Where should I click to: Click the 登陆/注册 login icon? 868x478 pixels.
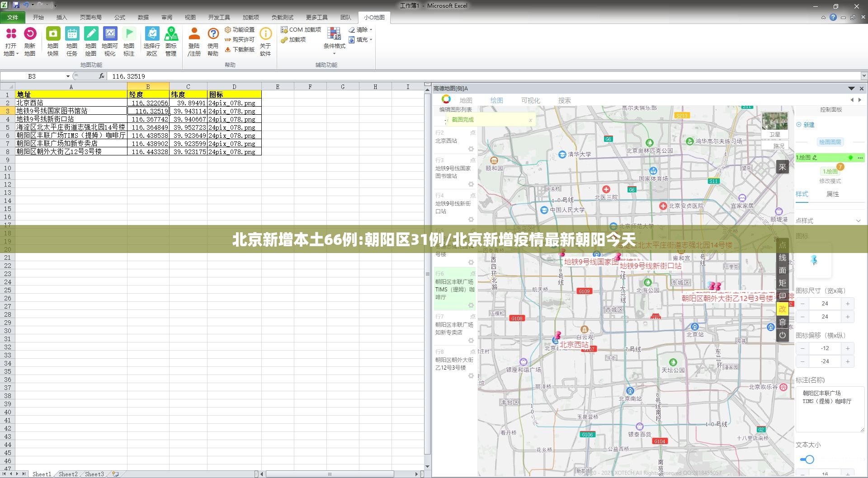pos(194,33)
